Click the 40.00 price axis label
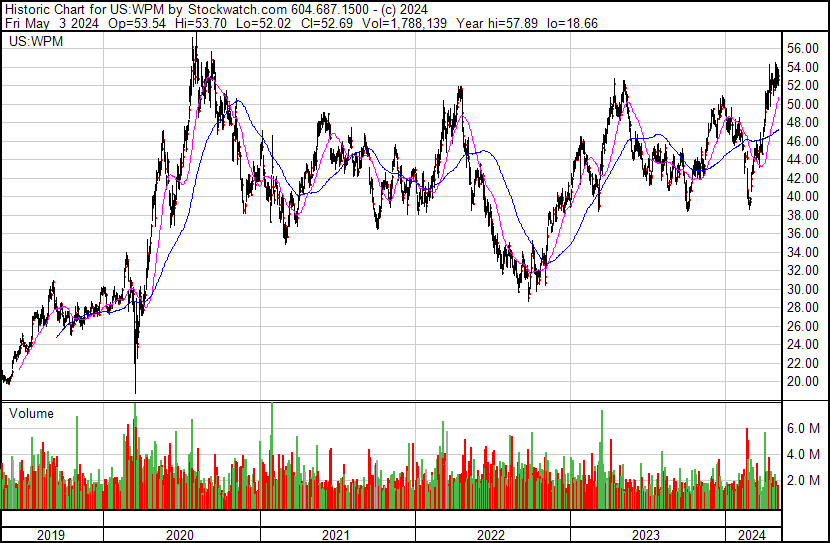This screenshot has width=830, height=543. coord(802,196)
